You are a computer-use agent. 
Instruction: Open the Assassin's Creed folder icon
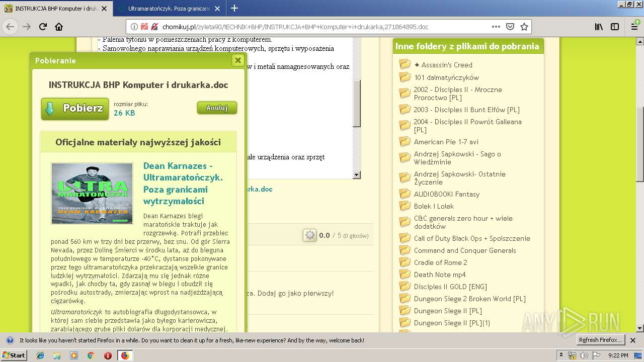coord(405,64)
